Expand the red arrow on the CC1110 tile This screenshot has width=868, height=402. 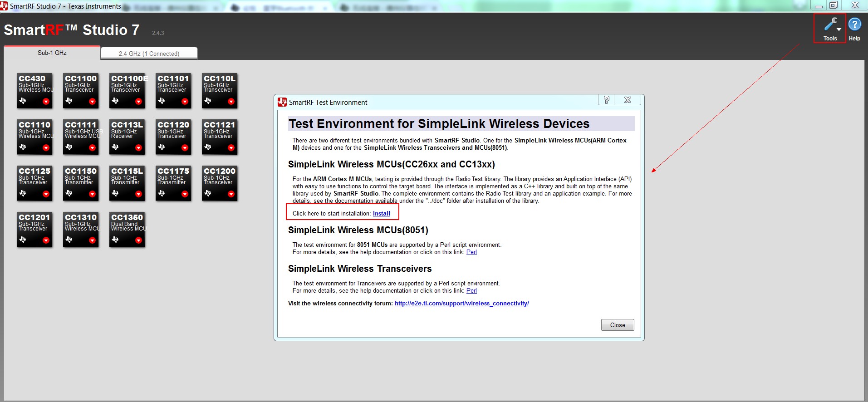coord(46,148)
